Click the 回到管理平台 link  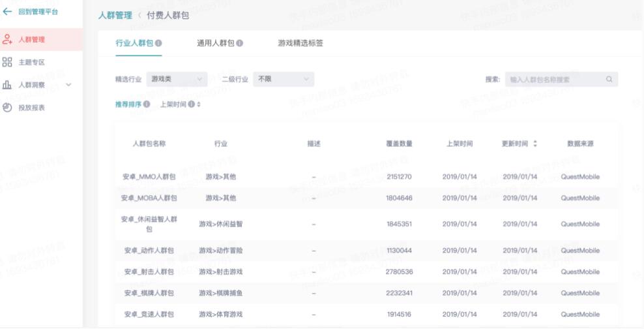38,12
